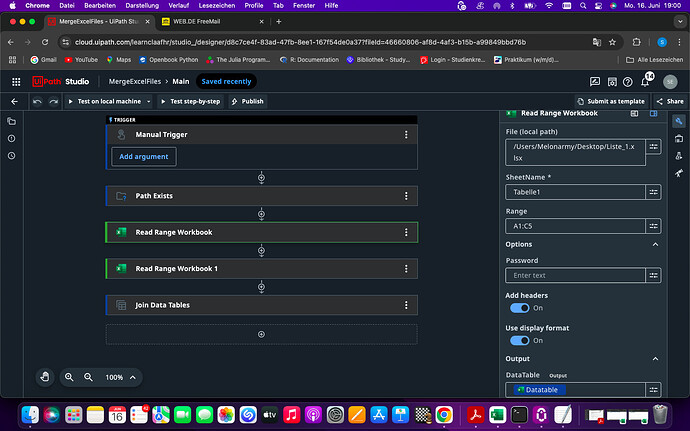The image size is (690, 431).
Task: Switch to WEB.DE FreeMail tab
Action: (x=213, y=22)
